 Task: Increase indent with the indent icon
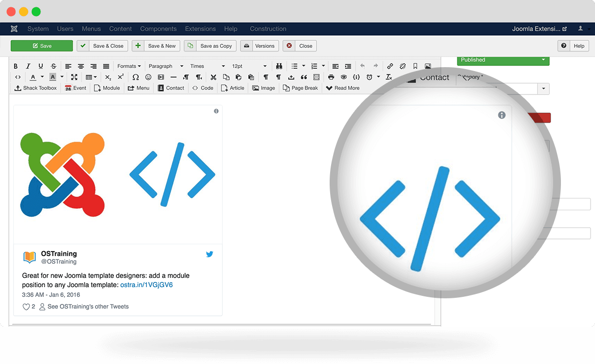pyautogui.click(x=348, y=66)
